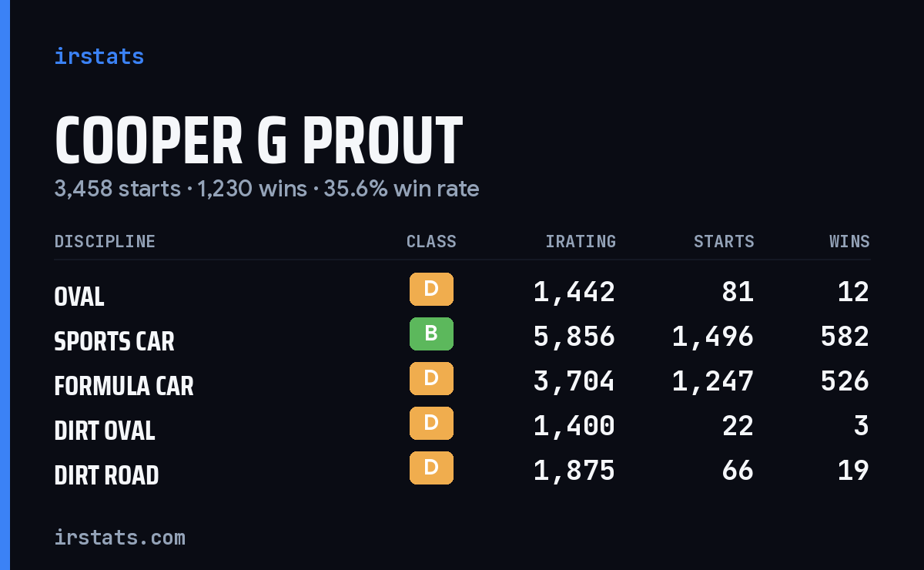The width and height of the screenshot is (924, 570).
Task: Click the Cooper G Prout driver name
Action: [x=259, y=141]
